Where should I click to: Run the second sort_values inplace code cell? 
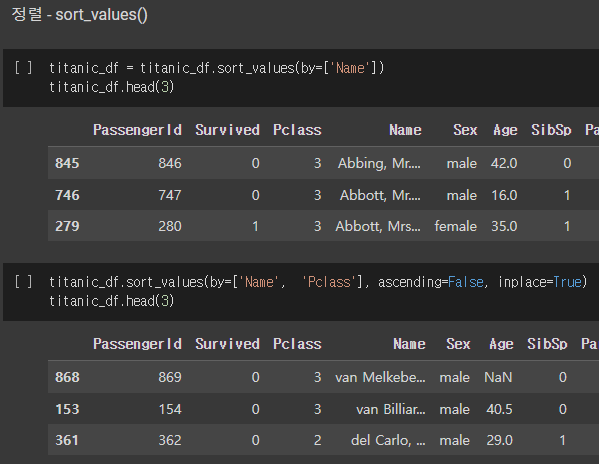23,282
